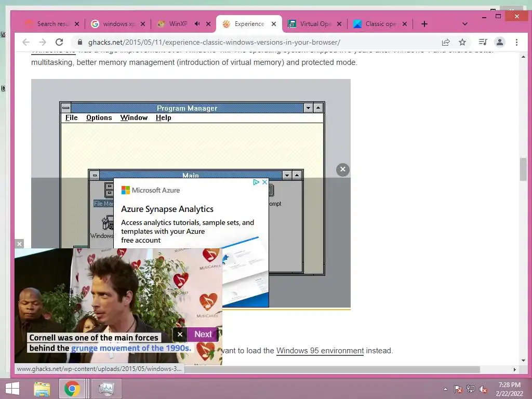The height and width of the screenshot is (399, 532).
Task: Click the scrollbar down arrow
Action: tap(523, 361)
